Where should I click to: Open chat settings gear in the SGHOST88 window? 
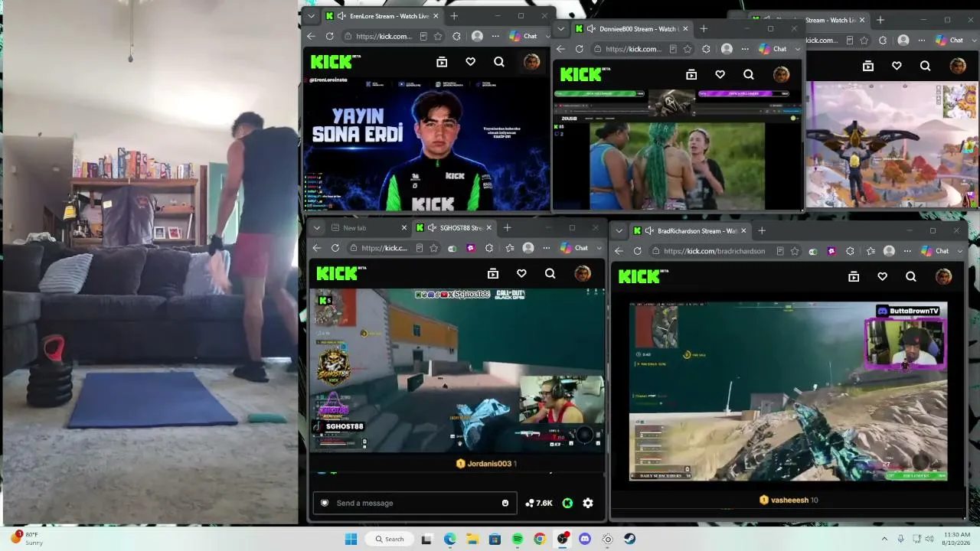(x=588, y=503)
